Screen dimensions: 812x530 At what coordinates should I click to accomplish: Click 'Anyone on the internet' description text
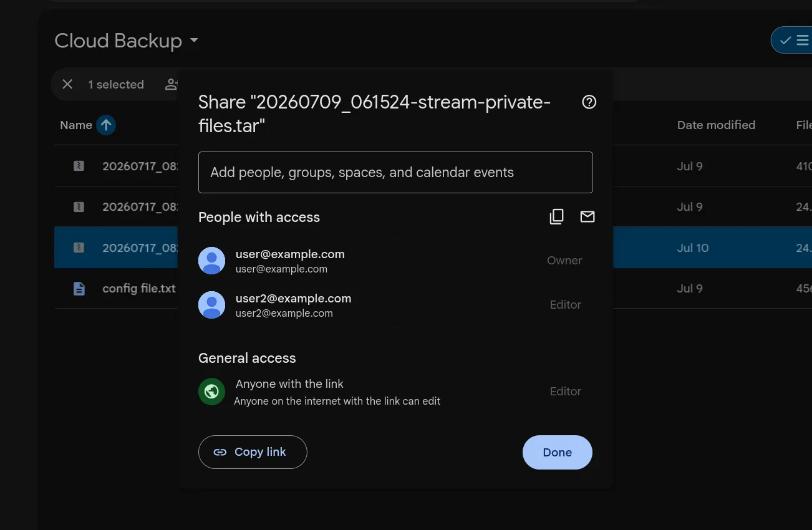tap(337, 401)
